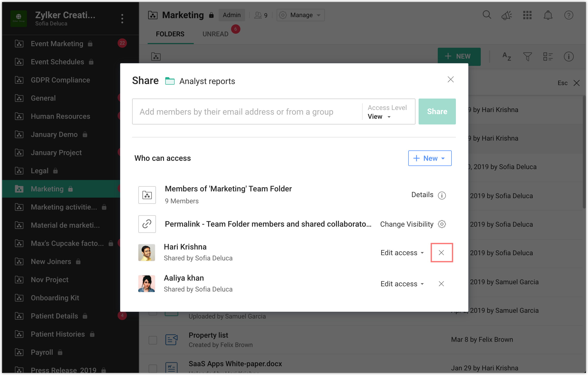This screenshot has width=588, height=375.
Task: Click the A-Z sort icon
Action: (x=507, y=56)
